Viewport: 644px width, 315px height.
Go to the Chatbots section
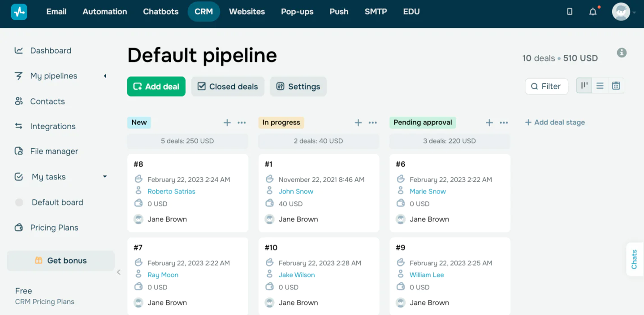(161, 12)
